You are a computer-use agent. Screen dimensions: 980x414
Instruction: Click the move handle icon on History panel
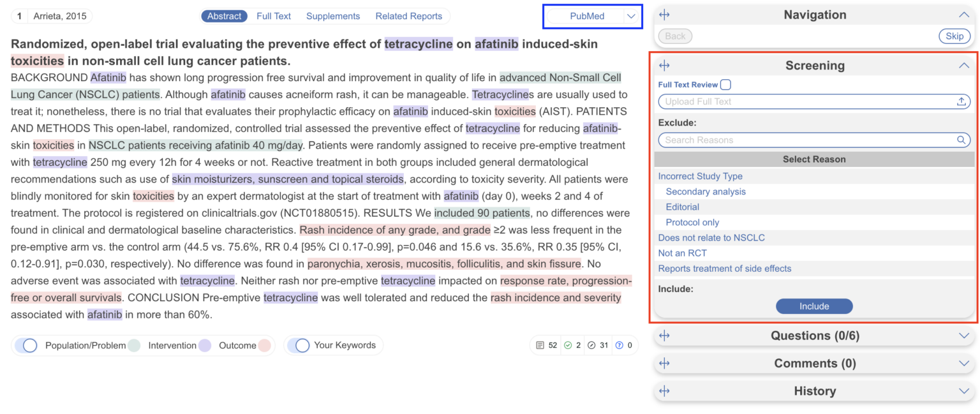[x=664, y=391]
